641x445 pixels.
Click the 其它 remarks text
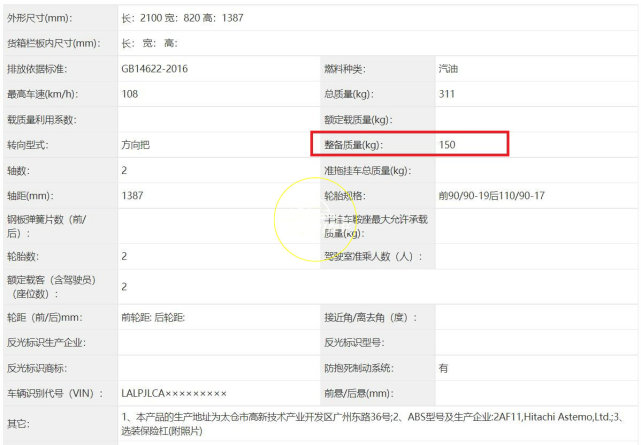coord(370,423)
